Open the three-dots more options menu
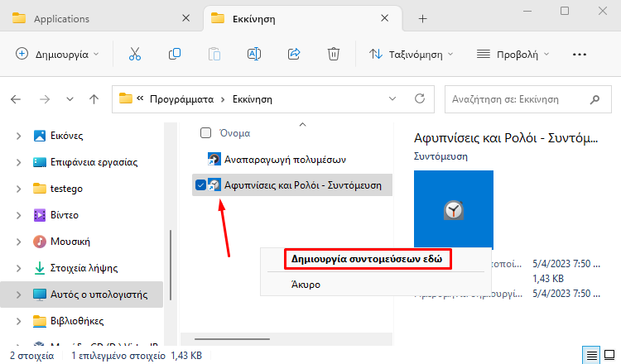This screenshot has height=364, width=621. point(580,55)
